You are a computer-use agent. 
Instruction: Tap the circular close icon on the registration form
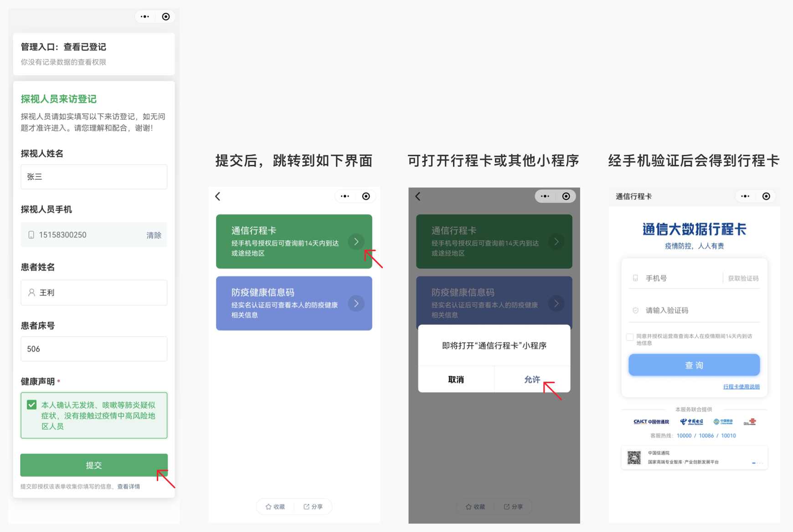pyautogui.click(x=166, y=17)
